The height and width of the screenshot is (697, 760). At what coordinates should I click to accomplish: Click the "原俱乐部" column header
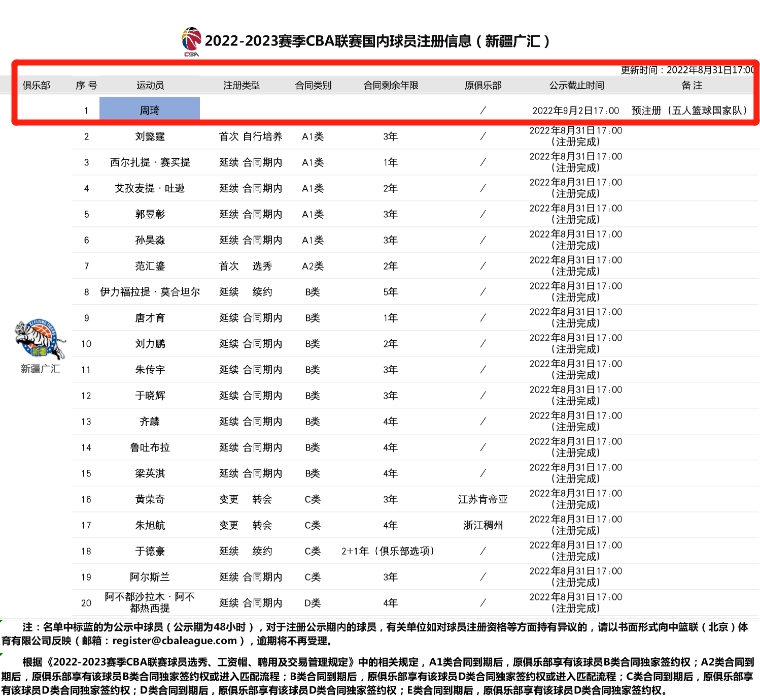(x=483, y=85)
